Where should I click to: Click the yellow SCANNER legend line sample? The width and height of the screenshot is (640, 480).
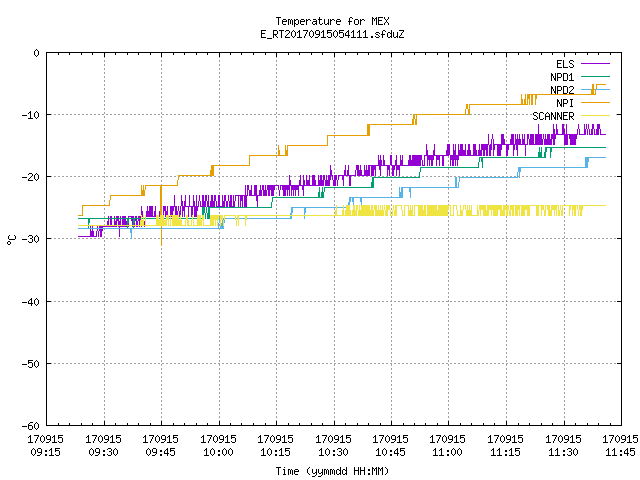coord(595,116)
